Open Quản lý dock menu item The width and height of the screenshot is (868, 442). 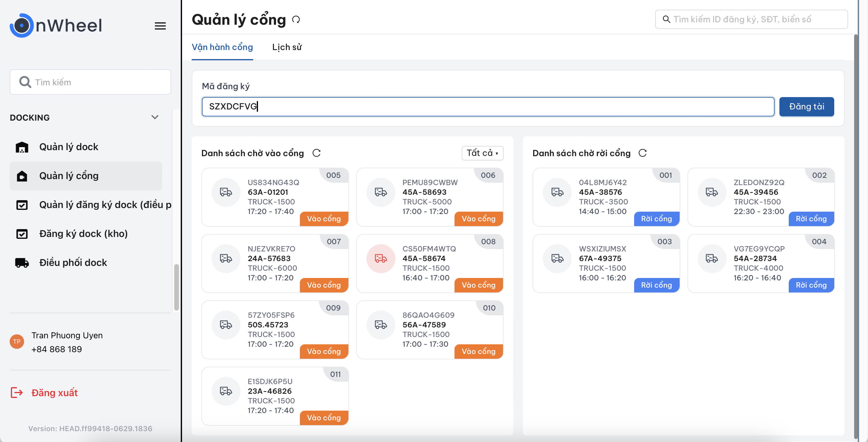(86, 147)
